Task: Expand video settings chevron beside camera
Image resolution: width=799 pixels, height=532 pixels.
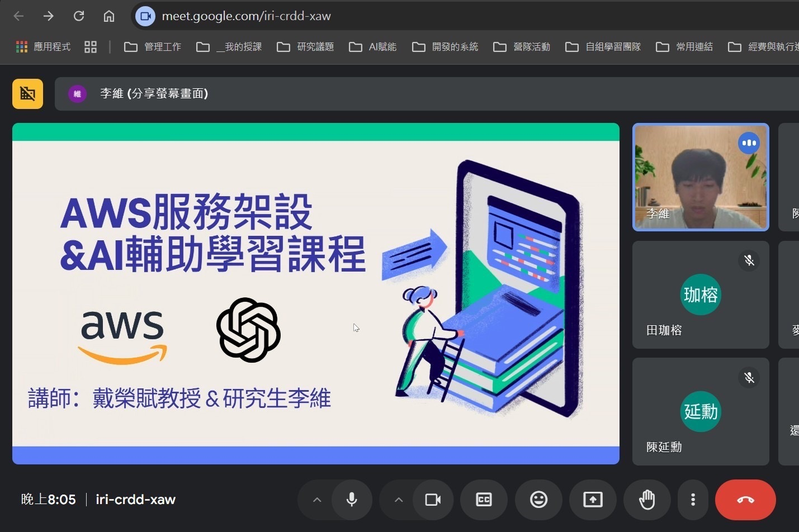Action: [x=399, y=500]
